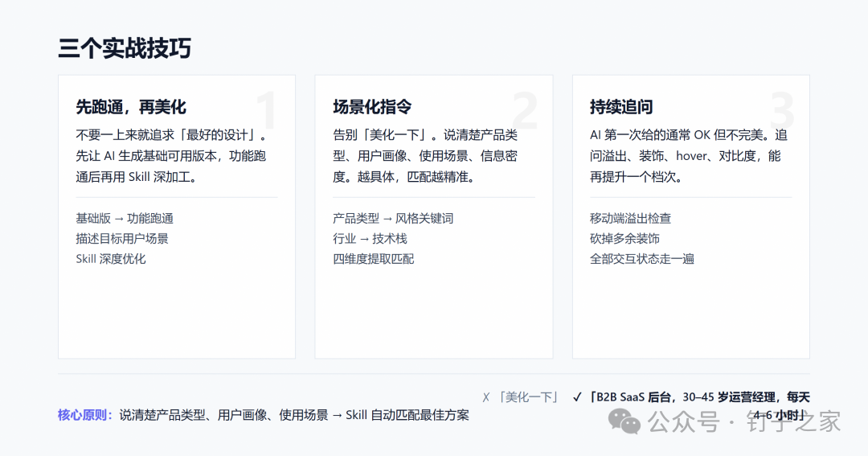This screenshot has height=456, width=868.
Task: Click the line 砍掉多余装饰
Action: point(624,239)
